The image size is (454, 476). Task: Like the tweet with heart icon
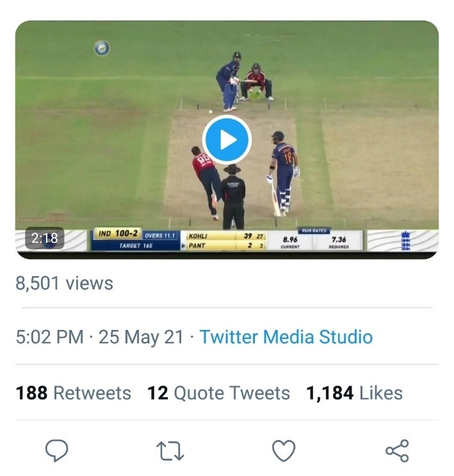(284, 450)
